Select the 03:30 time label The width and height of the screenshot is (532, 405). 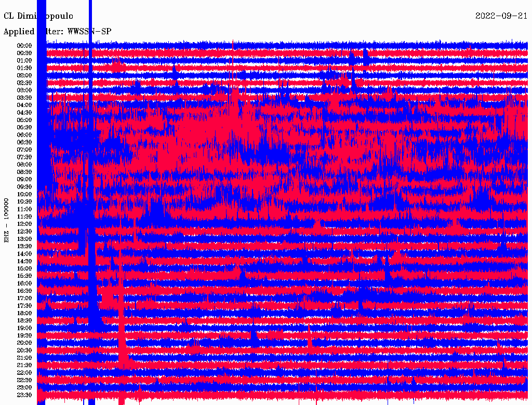pos(24,98)
